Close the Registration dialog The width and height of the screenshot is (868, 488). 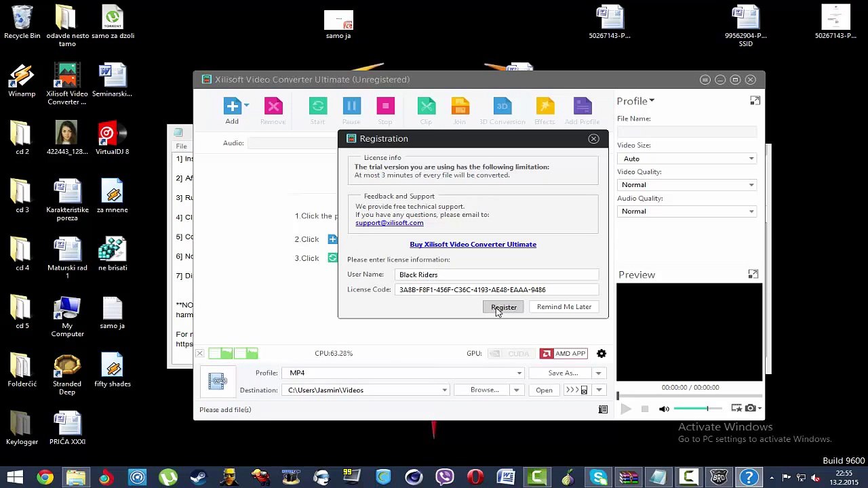coord(593,139)
